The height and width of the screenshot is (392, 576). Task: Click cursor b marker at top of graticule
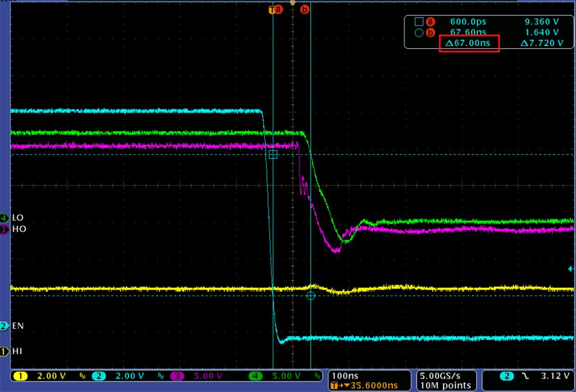pyautogui.click(x=305, y=10)
